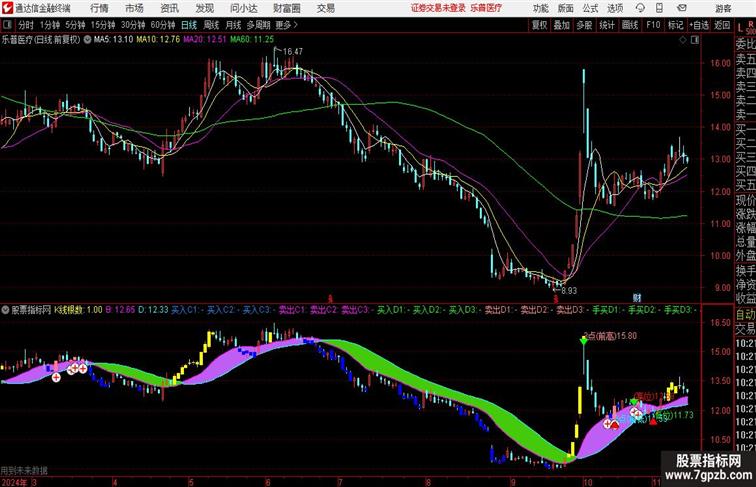Click the 财 marker on main chart
Screen dimensions: 756x487
coord(637,298)
